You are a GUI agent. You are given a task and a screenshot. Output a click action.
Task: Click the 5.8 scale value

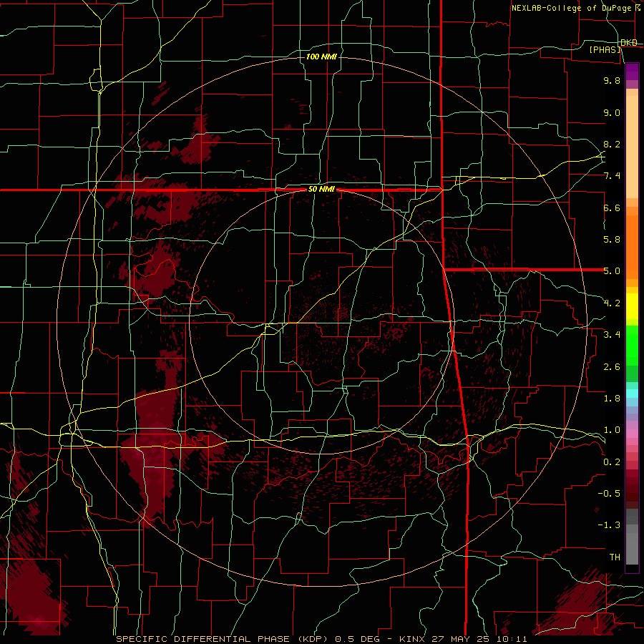[612, 240]
